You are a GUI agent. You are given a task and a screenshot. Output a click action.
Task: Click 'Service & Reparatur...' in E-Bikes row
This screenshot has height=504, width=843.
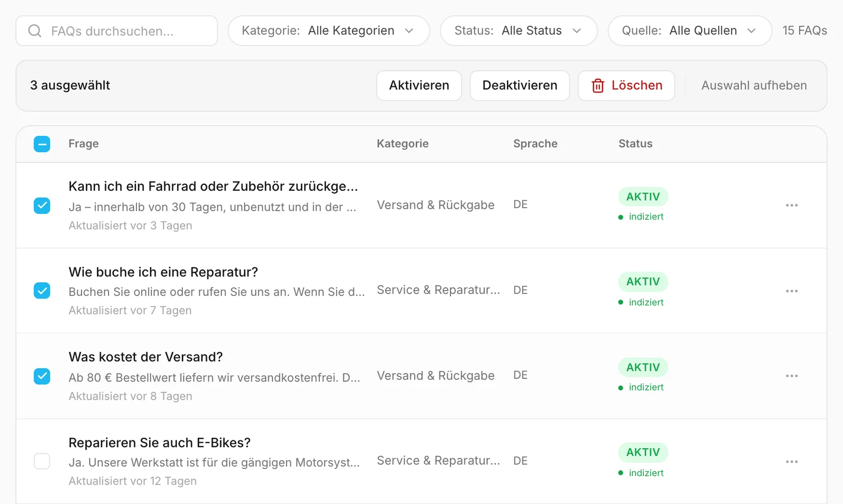pyautogui.click(x=438, y=461)
